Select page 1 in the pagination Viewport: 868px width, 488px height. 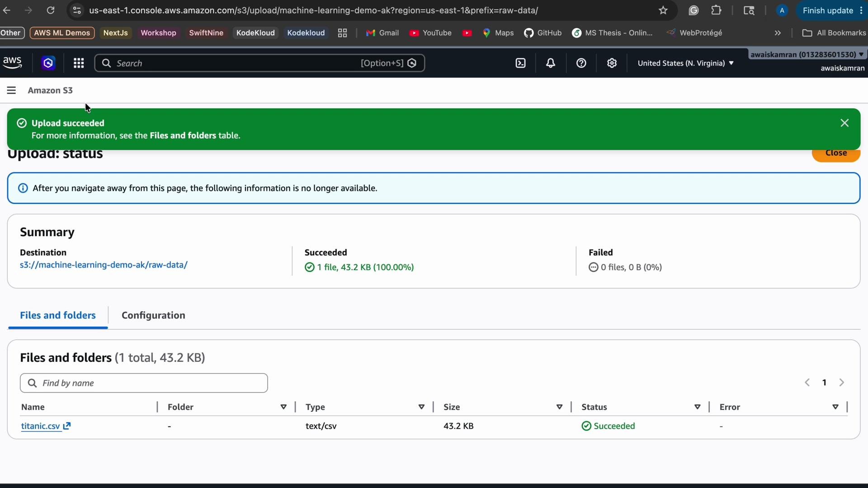824,383
